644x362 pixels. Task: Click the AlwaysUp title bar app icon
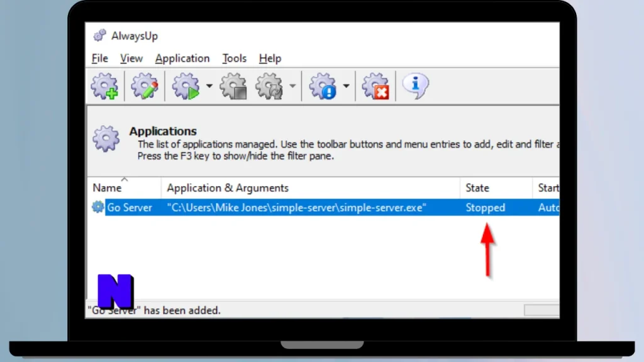click(x=99, y=36)
